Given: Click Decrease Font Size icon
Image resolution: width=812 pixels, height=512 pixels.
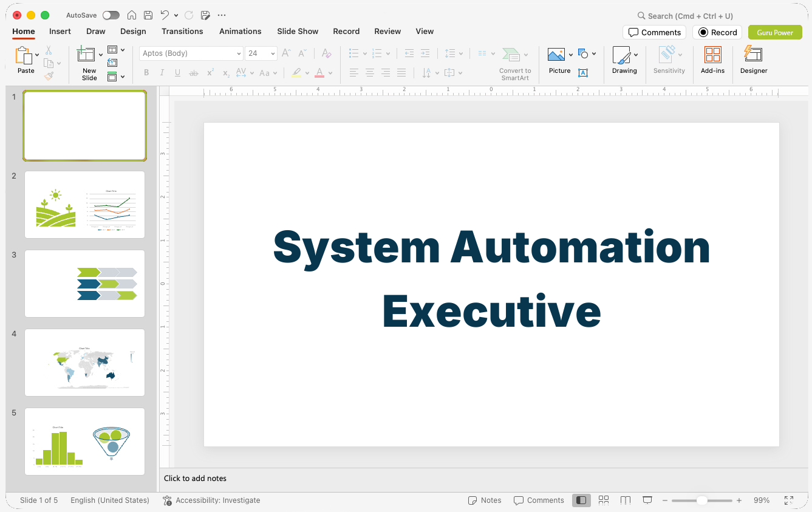Looking at the screenshot, I should click(302, 53).
